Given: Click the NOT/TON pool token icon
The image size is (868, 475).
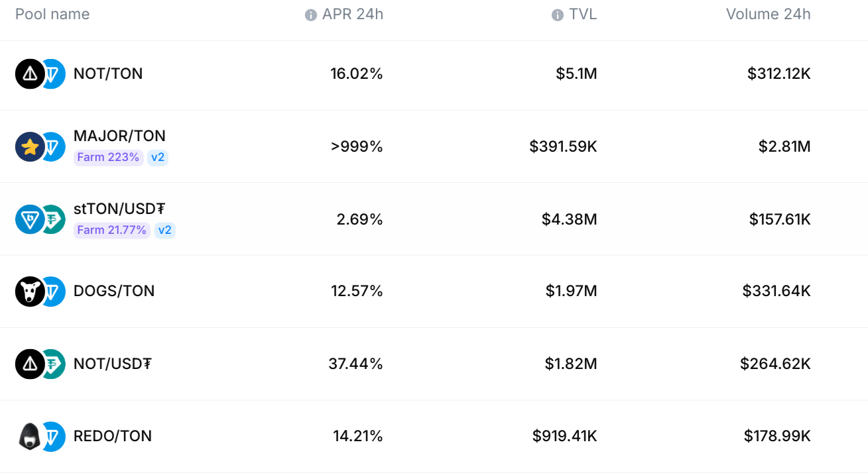Looking at the screenshot, I should pos(40,74).
